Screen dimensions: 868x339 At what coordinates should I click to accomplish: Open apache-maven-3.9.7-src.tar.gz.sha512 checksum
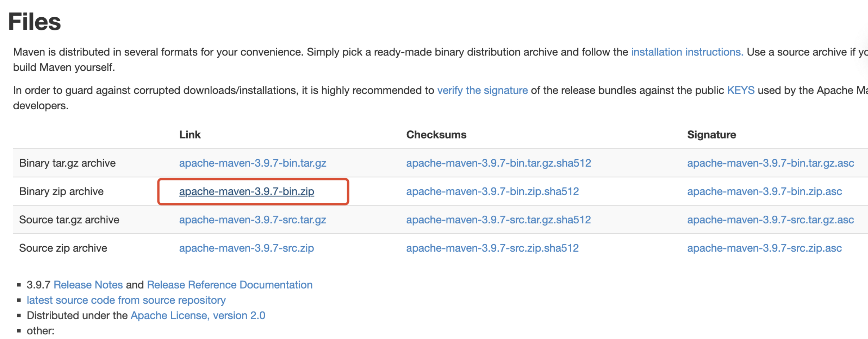tap(499, 220)
